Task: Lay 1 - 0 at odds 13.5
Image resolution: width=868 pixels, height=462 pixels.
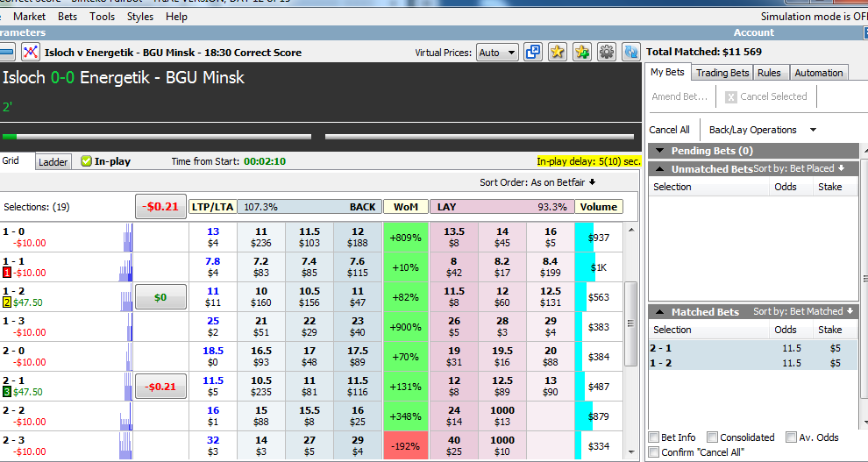Action: pos(454,238)
